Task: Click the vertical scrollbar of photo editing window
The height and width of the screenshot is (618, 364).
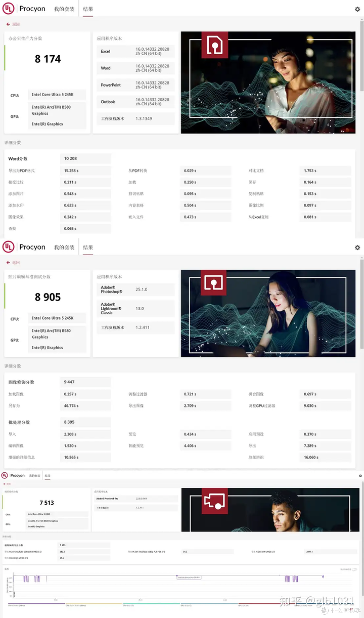Action: click(362, 304)
